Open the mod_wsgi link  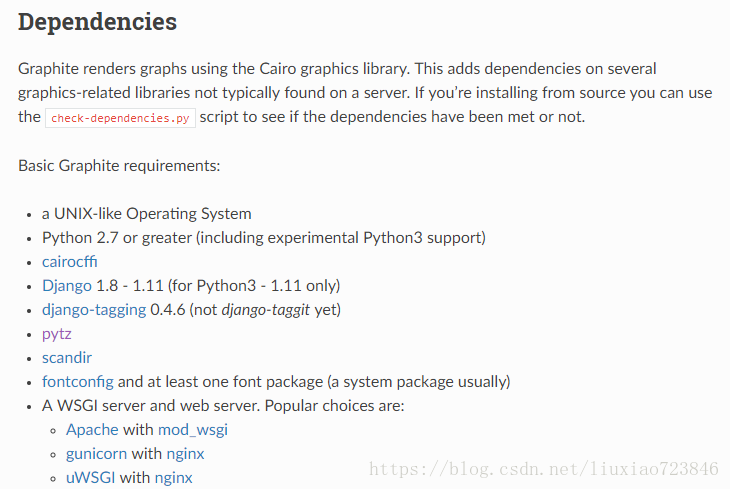(193, 430)
